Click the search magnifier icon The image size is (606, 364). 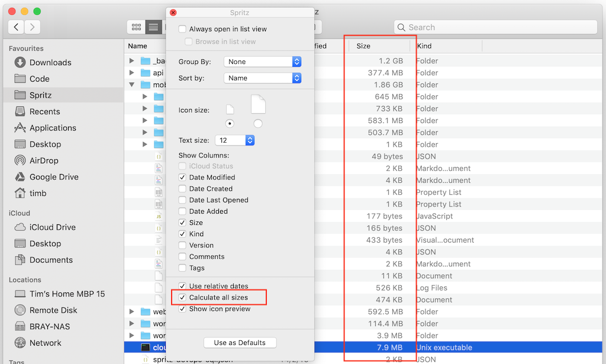coord(401,27)
